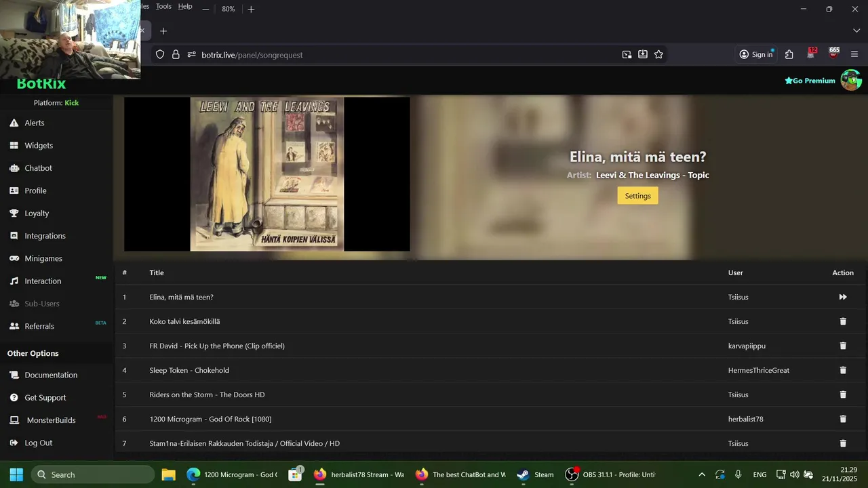Click user herbalist78 in the queue
Viewport: 868px width, 488px height.
745,419
